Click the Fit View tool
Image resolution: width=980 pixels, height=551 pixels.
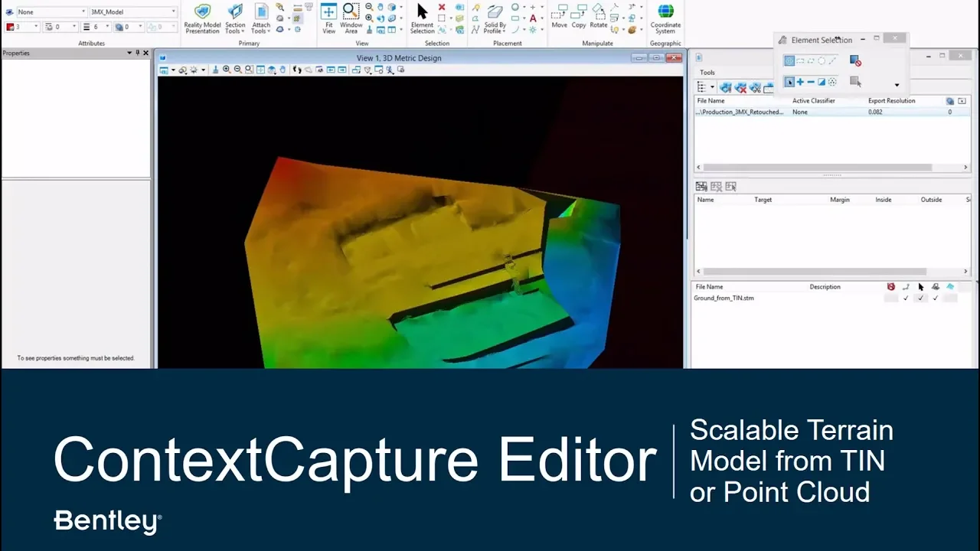(328, 18)
